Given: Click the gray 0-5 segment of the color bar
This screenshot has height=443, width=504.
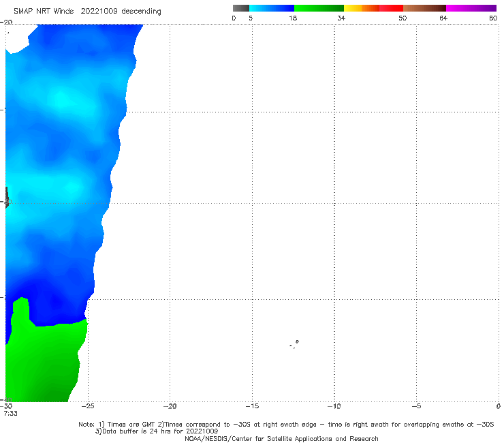Looking at the screenshot, I should [x=241, y=8].
